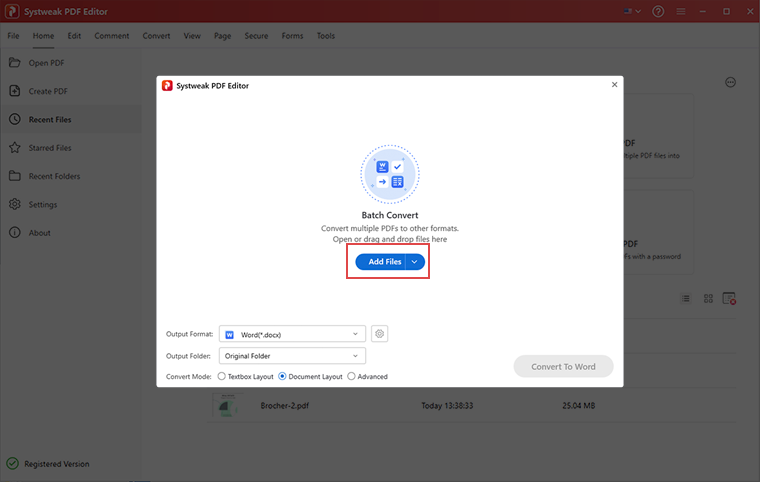Switch to grid view icon
The image size is (760, 482).
click(x=708, y=299)
